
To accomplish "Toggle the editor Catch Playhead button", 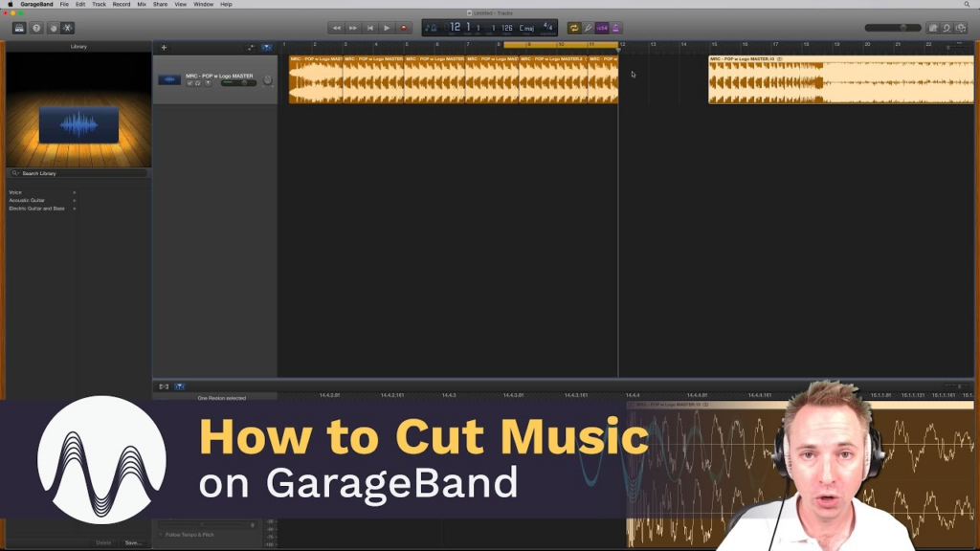I will coord(179,386).
